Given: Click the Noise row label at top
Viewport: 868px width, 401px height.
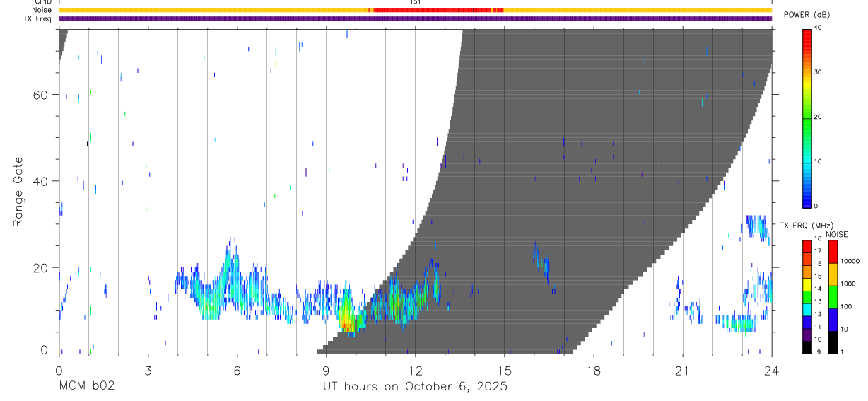Looking at the screenshot, I should tap(42, 10).
